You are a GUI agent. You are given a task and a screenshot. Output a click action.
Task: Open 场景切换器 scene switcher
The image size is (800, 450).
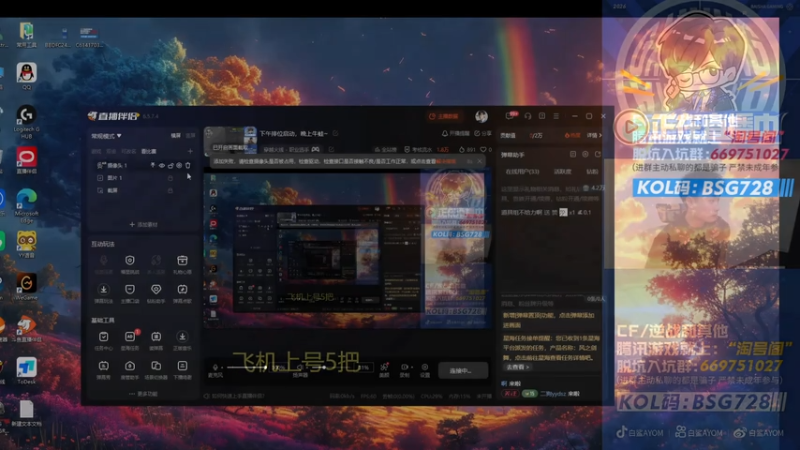click(156, 369)
